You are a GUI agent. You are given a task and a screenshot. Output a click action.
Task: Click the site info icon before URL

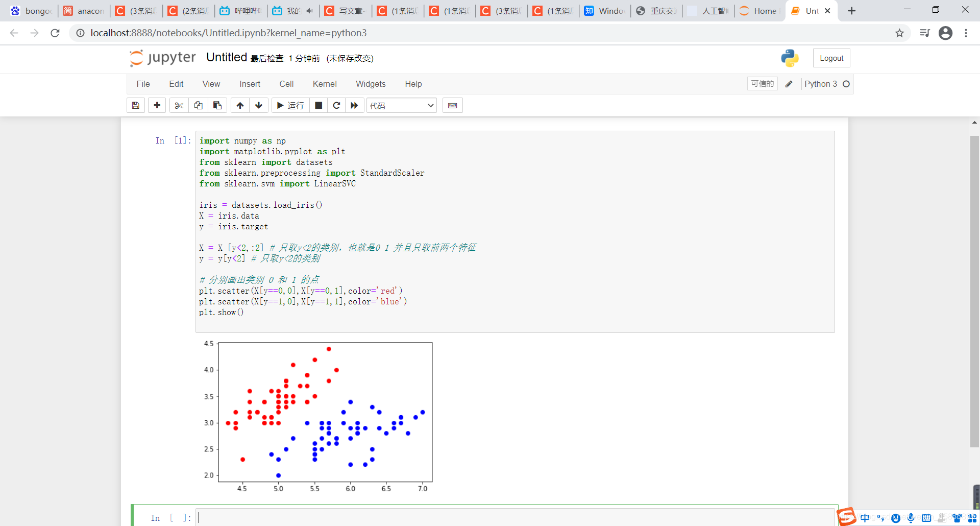[80, 33]
